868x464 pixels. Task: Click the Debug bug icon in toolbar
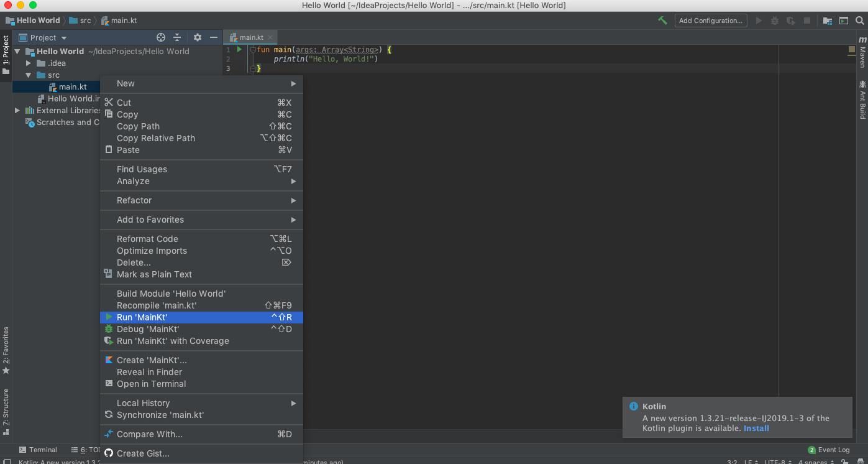click(x=775, y=21)
